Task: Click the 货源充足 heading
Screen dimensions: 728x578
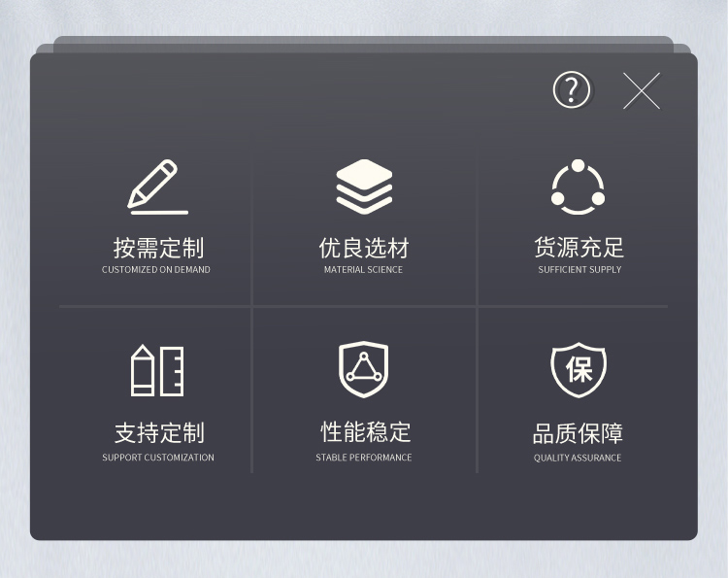Action: click(x=579, y=247)
